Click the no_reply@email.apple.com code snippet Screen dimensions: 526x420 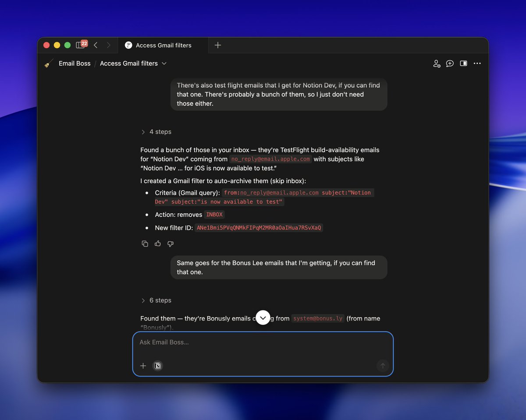270,159
